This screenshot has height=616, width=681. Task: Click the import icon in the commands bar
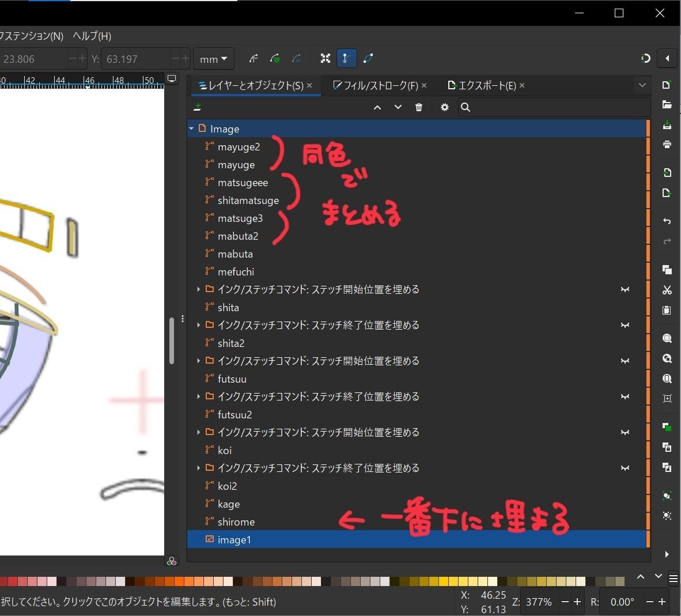coord(667,172)
